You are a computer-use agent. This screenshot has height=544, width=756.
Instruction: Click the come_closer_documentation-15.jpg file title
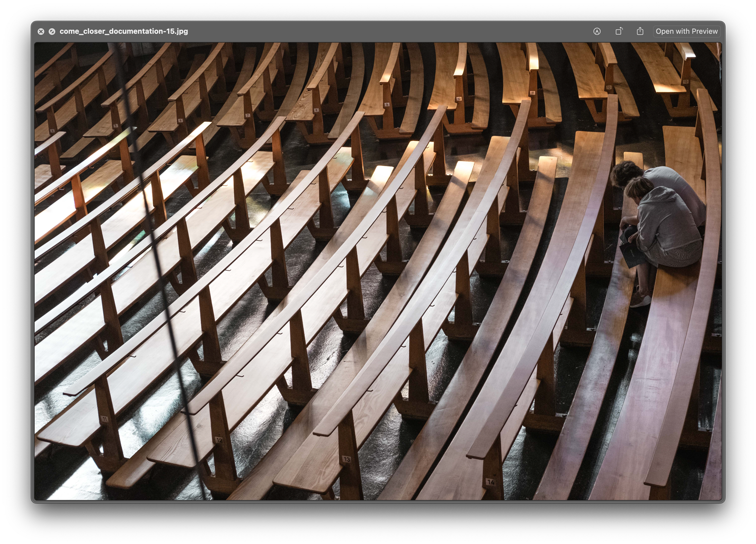pyautogui.click(x=123, y=31)
